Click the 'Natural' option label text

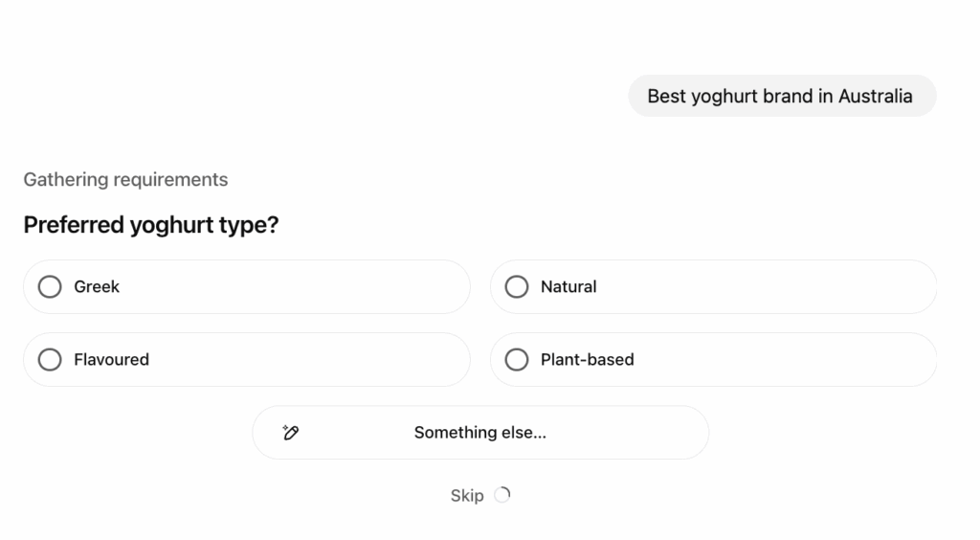coord(568,286)
